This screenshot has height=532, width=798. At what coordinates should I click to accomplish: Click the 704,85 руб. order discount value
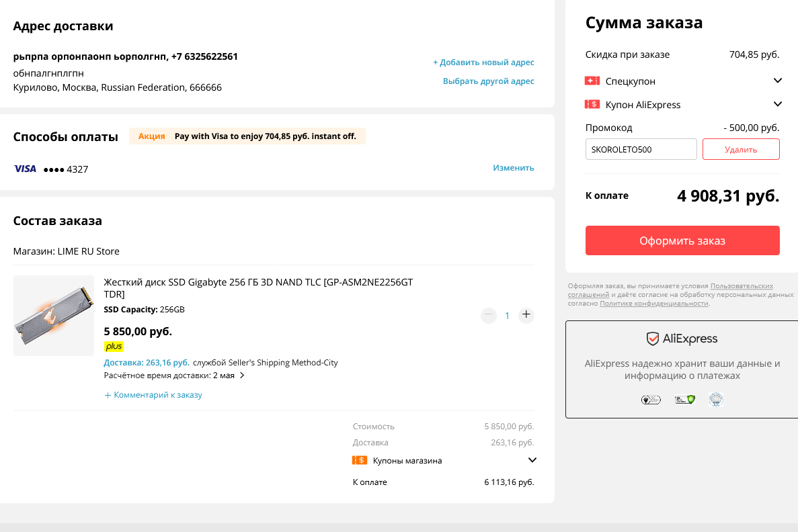coord(754,54)
